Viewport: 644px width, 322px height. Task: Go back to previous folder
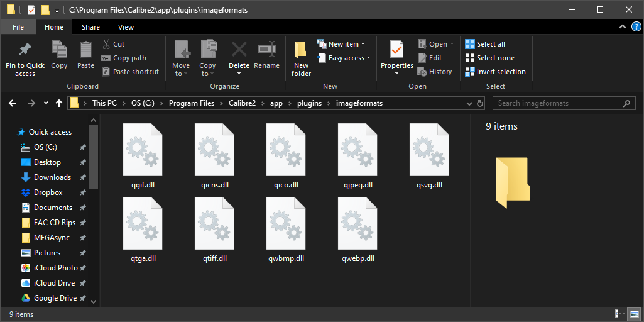(x=13, y=103)
